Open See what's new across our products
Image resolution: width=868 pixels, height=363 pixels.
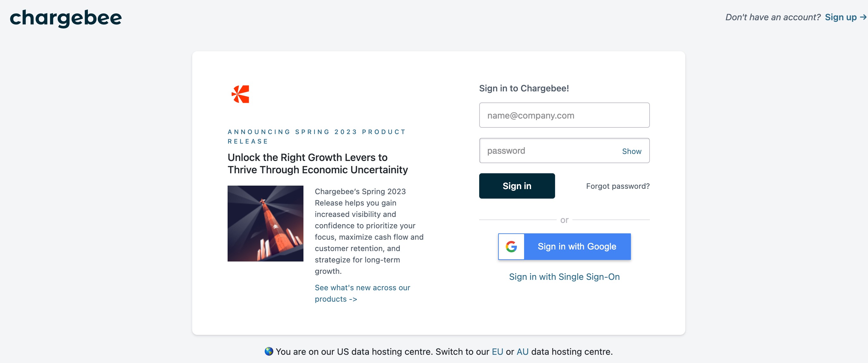tap(362, 293)
